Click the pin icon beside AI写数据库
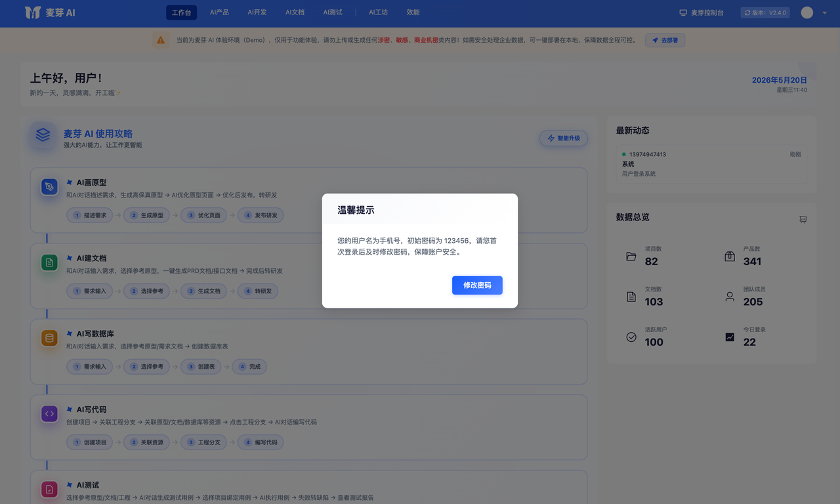Image resolution: width=840 pixels, height=504 pixels. tap(70, 333)
